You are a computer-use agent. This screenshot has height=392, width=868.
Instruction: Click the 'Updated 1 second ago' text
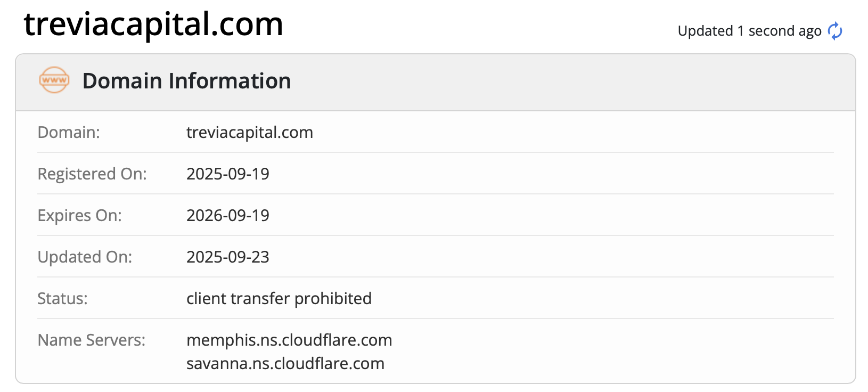[x=749, y=31]
